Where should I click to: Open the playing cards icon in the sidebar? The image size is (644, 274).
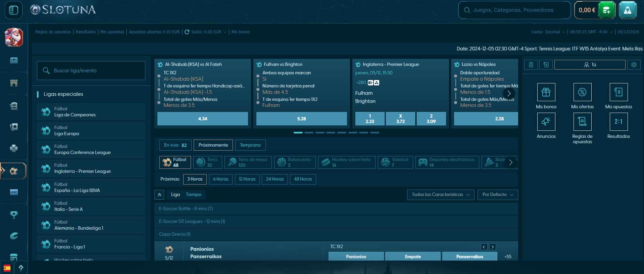14,127
